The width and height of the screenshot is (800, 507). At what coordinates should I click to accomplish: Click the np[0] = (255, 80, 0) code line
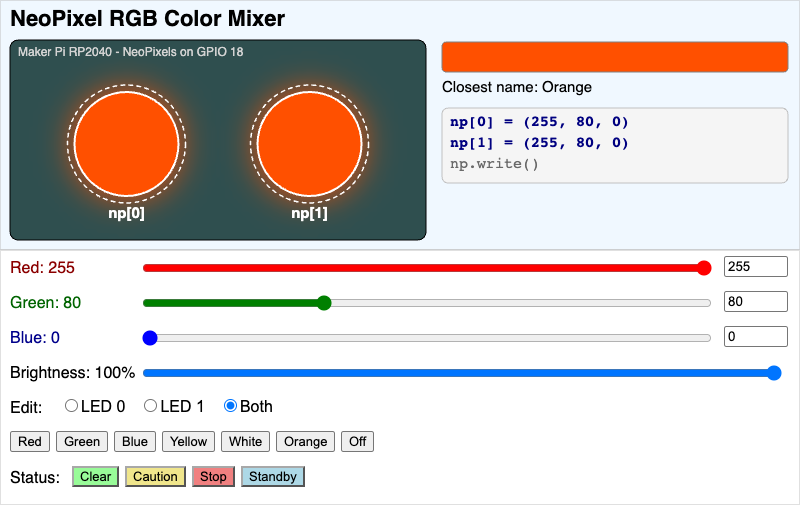pyautogui.click(x=539, y=122)
